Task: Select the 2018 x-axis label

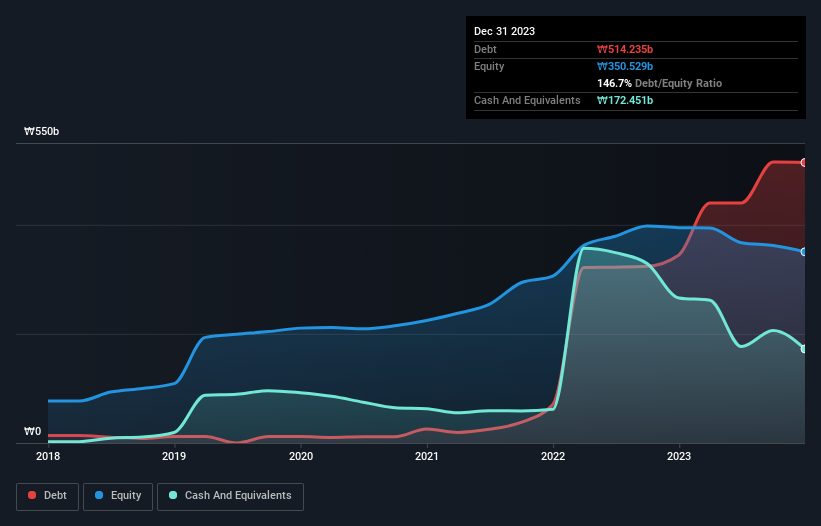Action: click(48, 456)
